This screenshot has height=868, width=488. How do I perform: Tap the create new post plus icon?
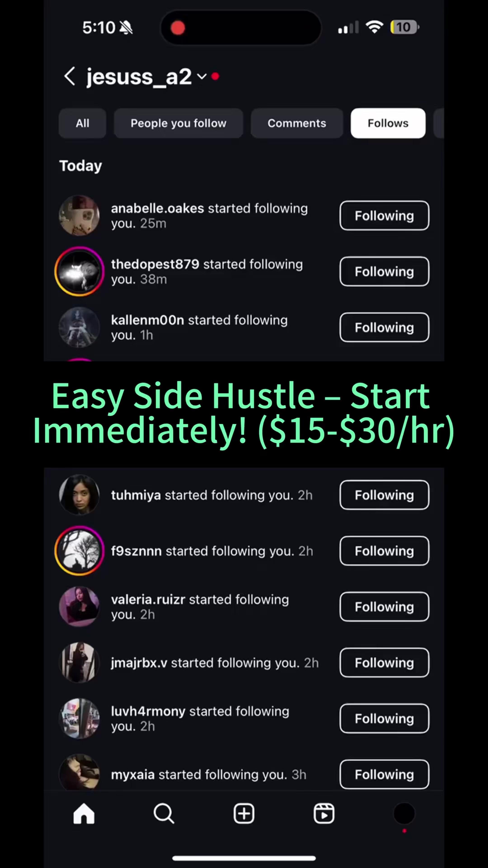click(244, 814)
